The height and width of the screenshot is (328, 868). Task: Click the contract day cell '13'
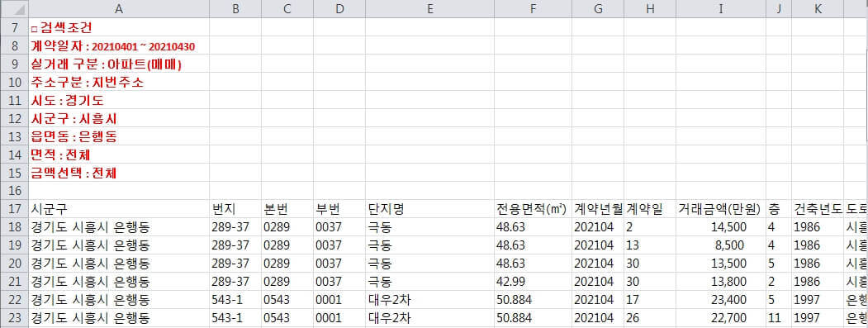pyautogui.click(x=650, y=245)
